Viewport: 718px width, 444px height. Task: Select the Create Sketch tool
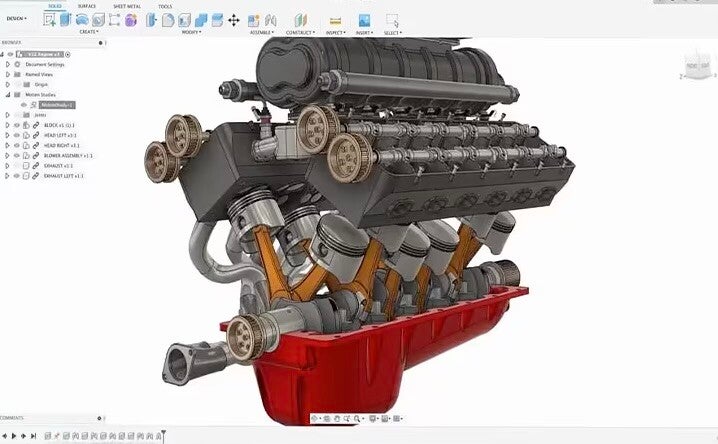tap(49, 20)
